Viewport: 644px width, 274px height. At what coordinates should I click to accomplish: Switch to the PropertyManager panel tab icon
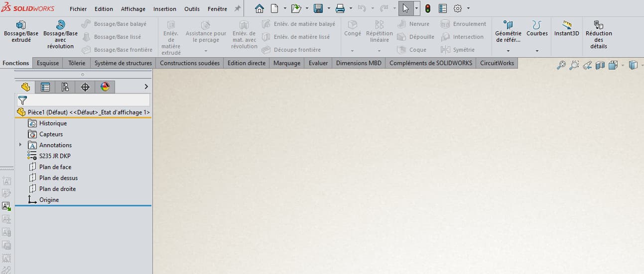[45, 87]
